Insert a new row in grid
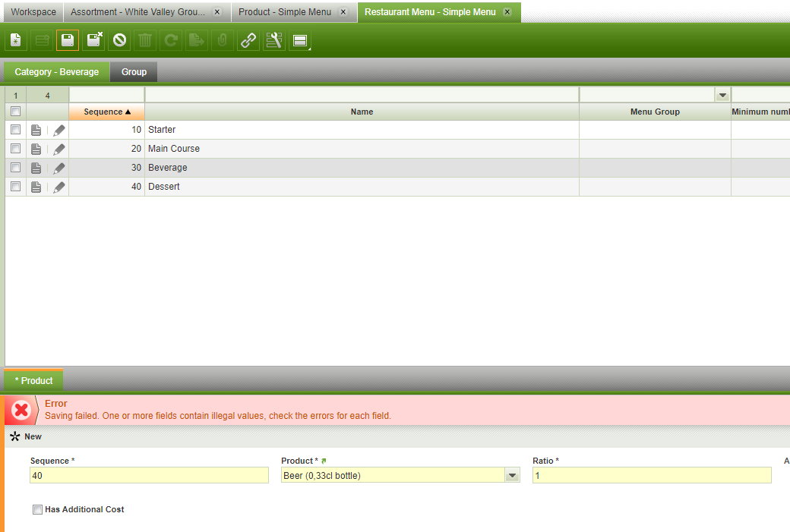The width and height of the screenshot is (790, 532). (x=42, y=40)
